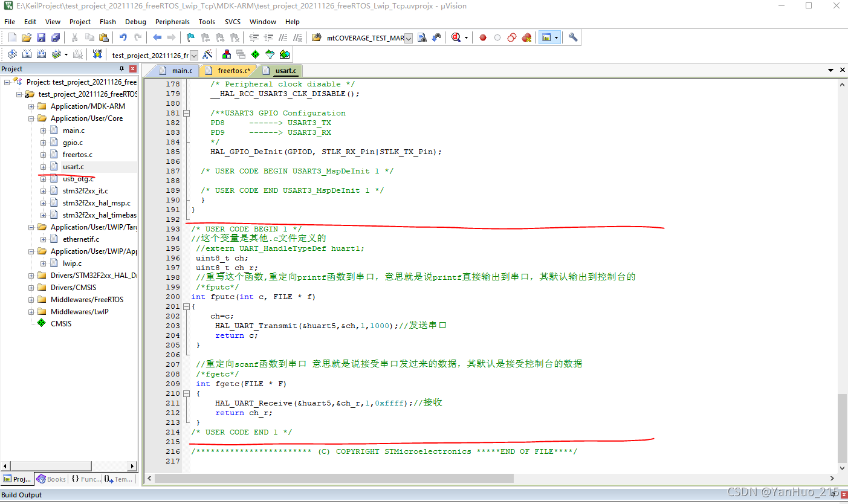Navigate backward with the blue left arrow
Image resolution: width=848 pixels, height=504 pixels.
(157, 37)
